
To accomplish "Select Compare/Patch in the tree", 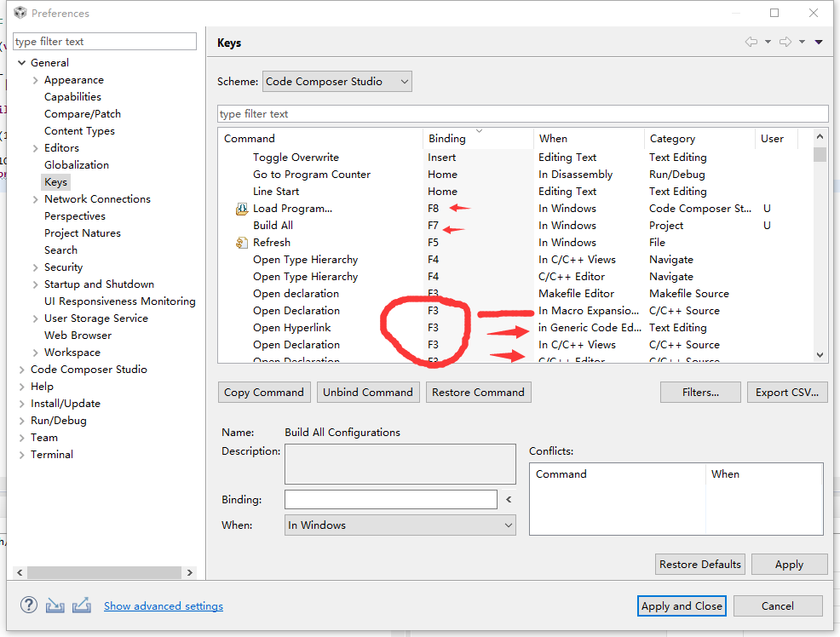I will point(83,114).
